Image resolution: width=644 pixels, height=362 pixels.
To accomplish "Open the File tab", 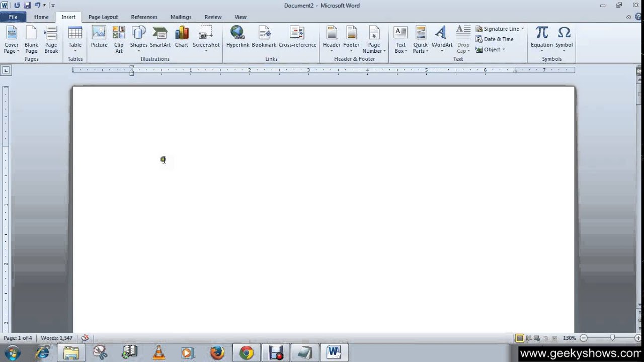I will coord(13,17).
